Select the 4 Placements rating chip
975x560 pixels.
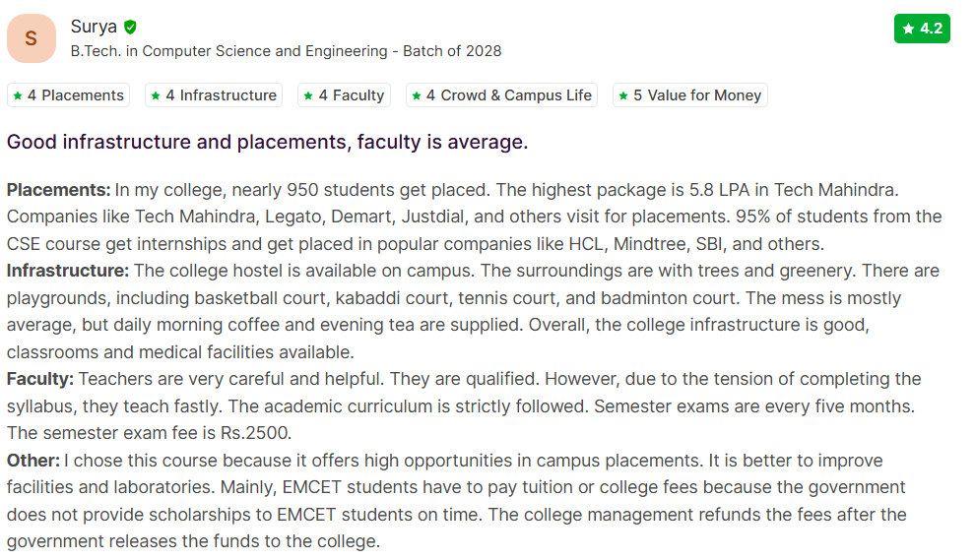pyautogui.click(x=68, y=95)
